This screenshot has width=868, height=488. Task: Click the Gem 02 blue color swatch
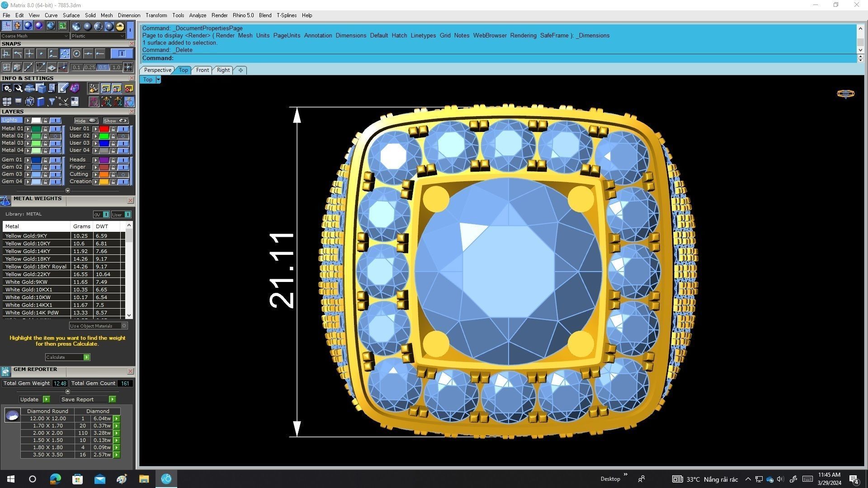36,167
